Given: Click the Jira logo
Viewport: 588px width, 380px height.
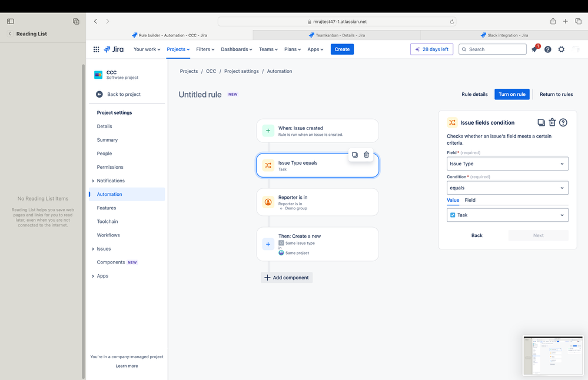Looking at the screenshot, I should click(x=114, y=49).
